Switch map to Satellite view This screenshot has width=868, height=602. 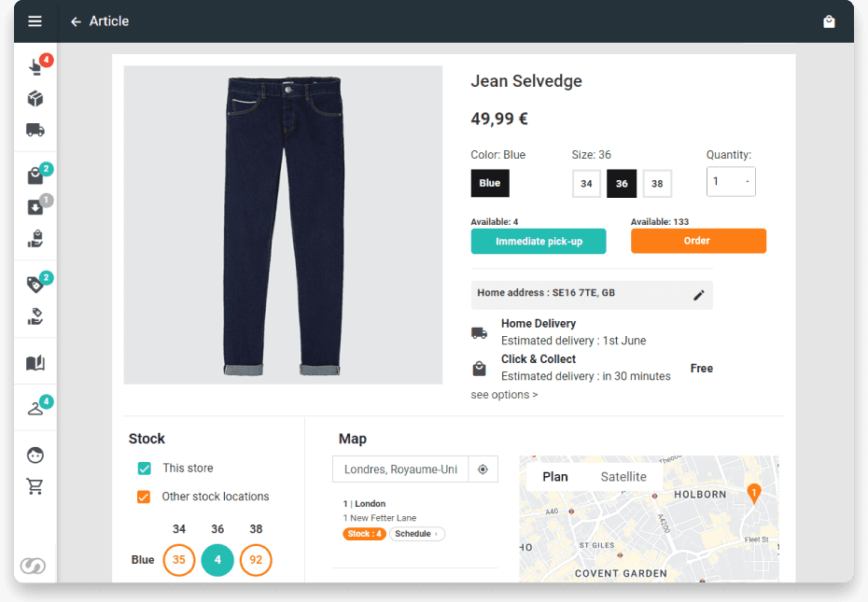tap(623, 477)
